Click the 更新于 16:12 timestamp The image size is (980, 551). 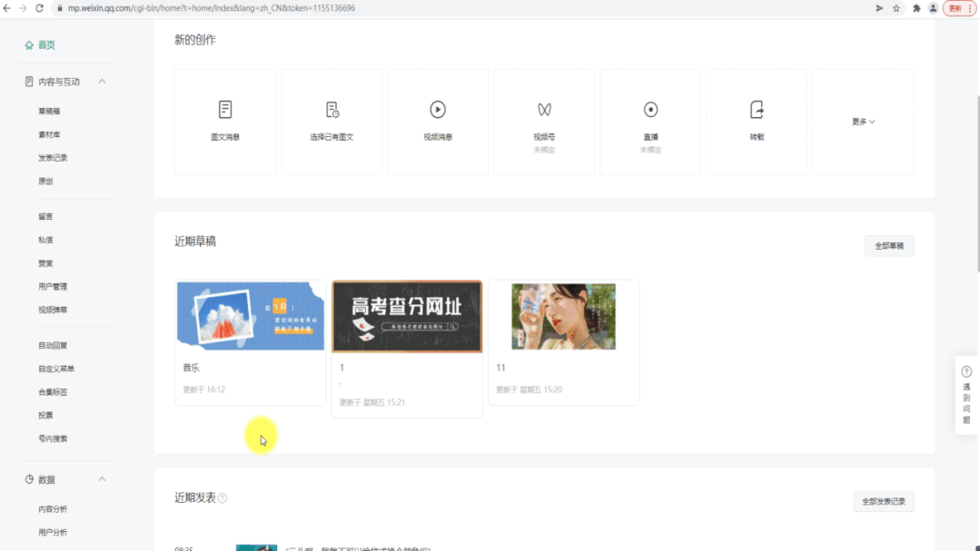(203, 389)
